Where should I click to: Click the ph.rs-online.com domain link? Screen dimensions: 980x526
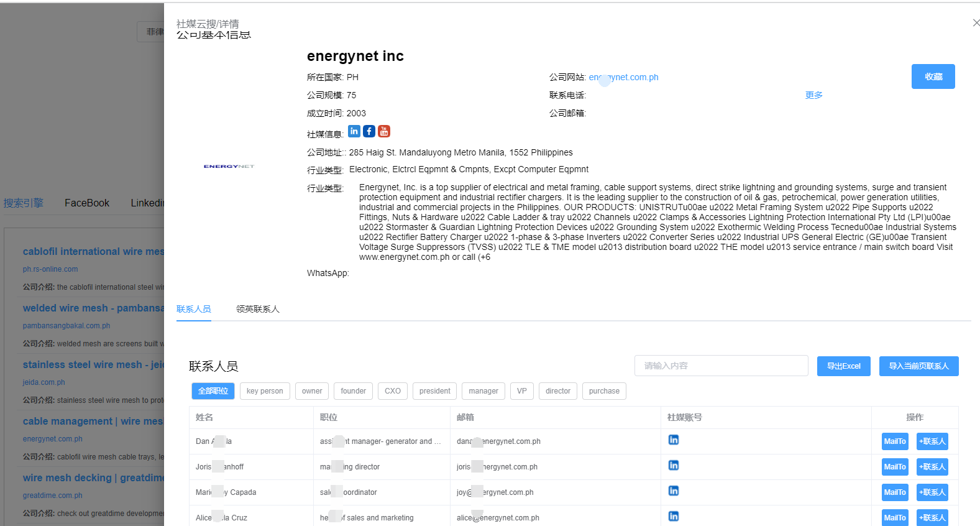tap(50, 269)
